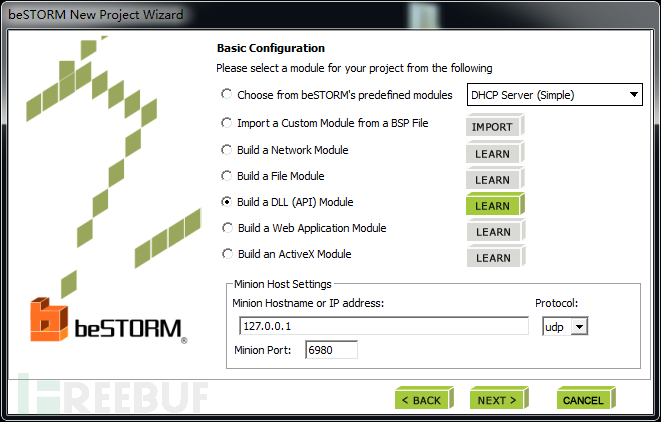Screen dimensions: 661x422
Task: Click the 'Please select a module' instruction text
Action: click(354, 68)
